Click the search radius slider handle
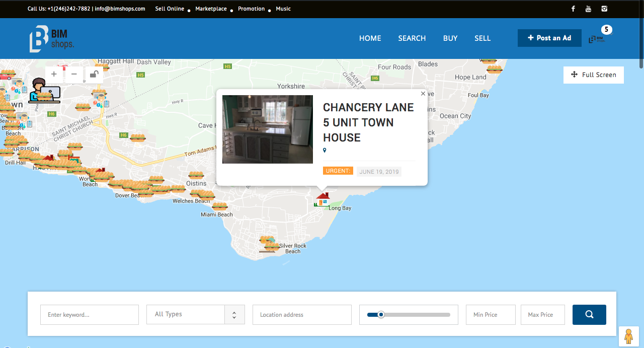This screenshot has height=348, width=644. [x=381, y=315]
